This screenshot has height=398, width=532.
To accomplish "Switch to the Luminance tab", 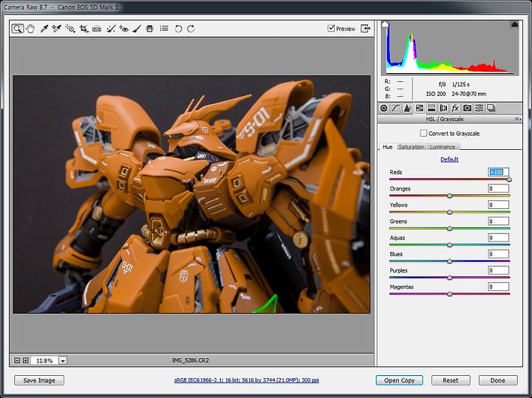I will tap(443, 147).
